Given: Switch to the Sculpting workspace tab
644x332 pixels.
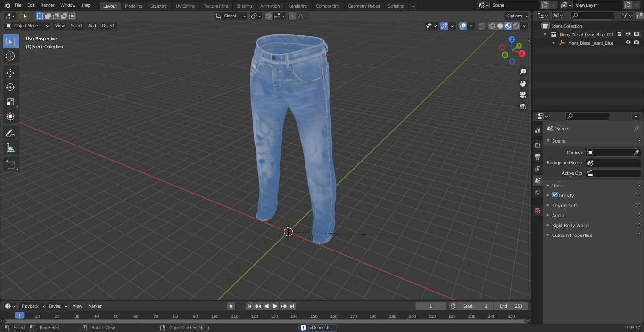Looking at the screenshot, I should pyautogui.click(x=159, y=6).
